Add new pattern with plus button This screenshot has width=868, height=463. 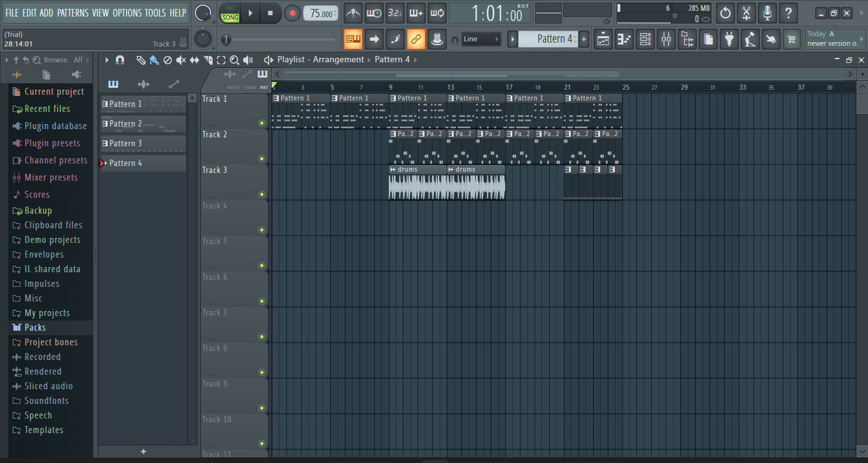click(584, 39)
